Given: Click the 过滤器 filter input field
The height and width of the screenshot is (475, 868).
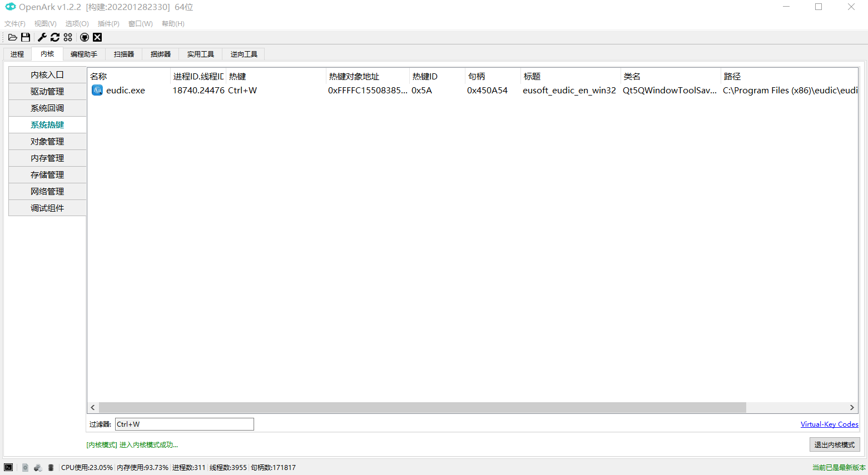Looking at the screenshot, I should click(185, 424).
